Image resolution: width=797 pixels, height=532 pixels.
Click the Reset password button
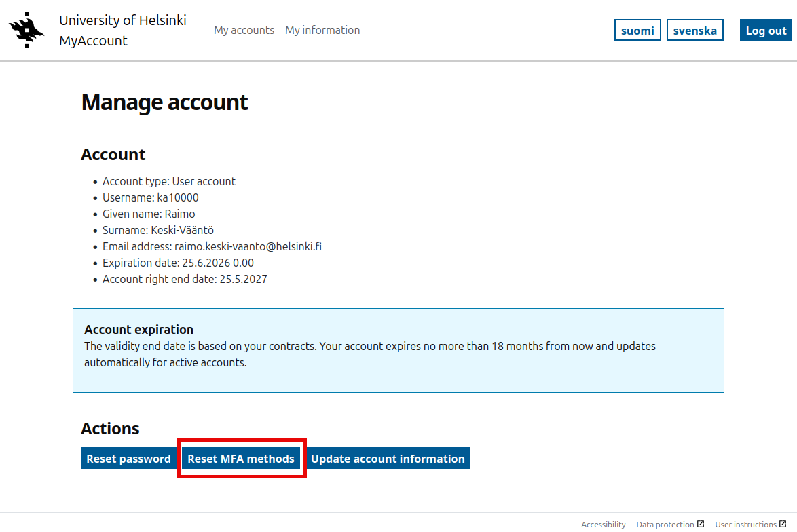point(128,458)
